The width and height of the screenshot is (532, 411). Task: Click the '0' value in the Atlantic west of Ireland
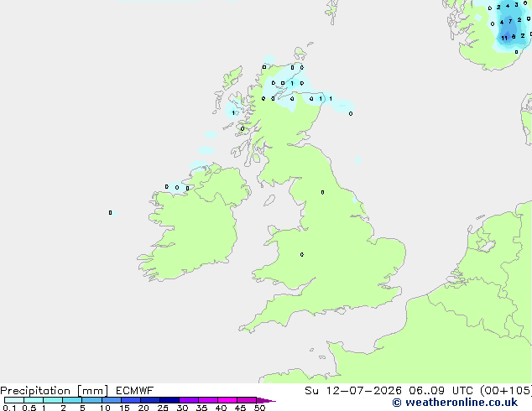110,212
